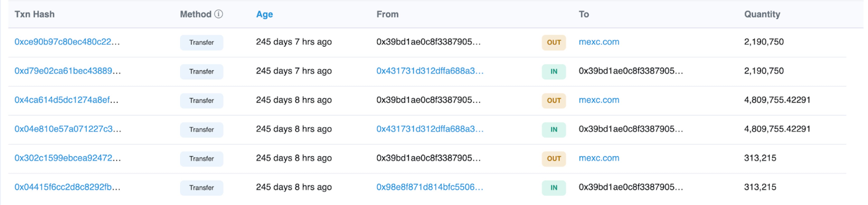Click the Method info icon
The image size is (868, 205).
[219, 14]
